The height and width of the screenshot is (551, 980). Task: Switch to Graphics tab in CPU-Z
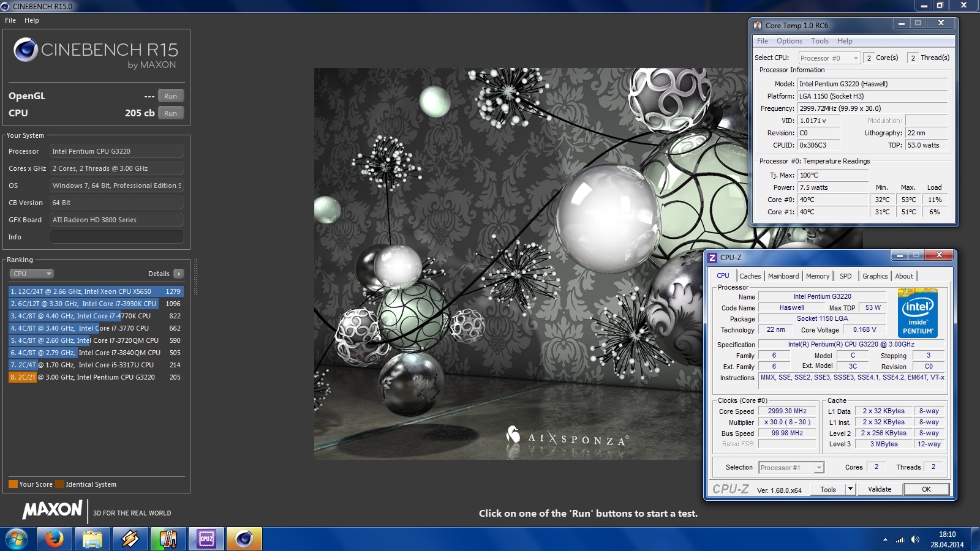click(x=875, y=276)
